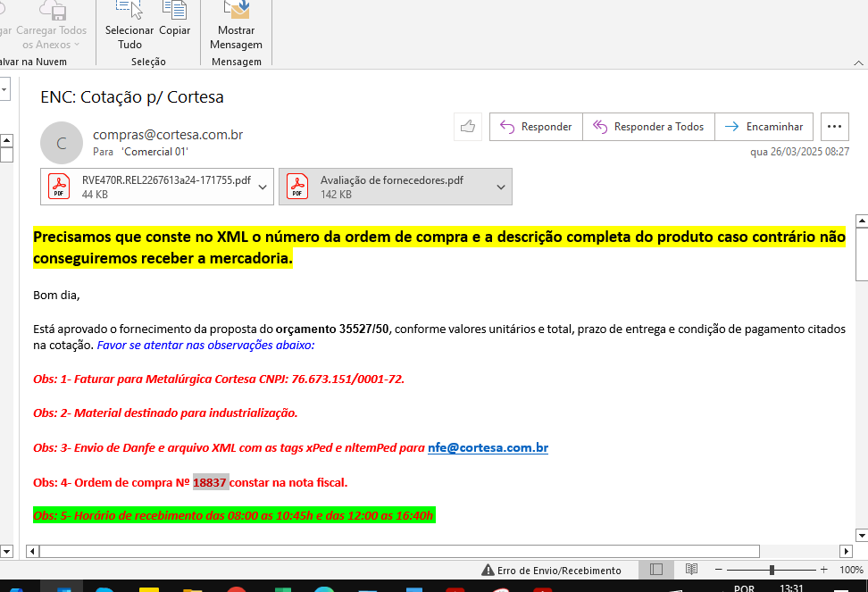Click Responder to reply
The image size is (868, 592).
pyautogui.click(x=536, y=127)
